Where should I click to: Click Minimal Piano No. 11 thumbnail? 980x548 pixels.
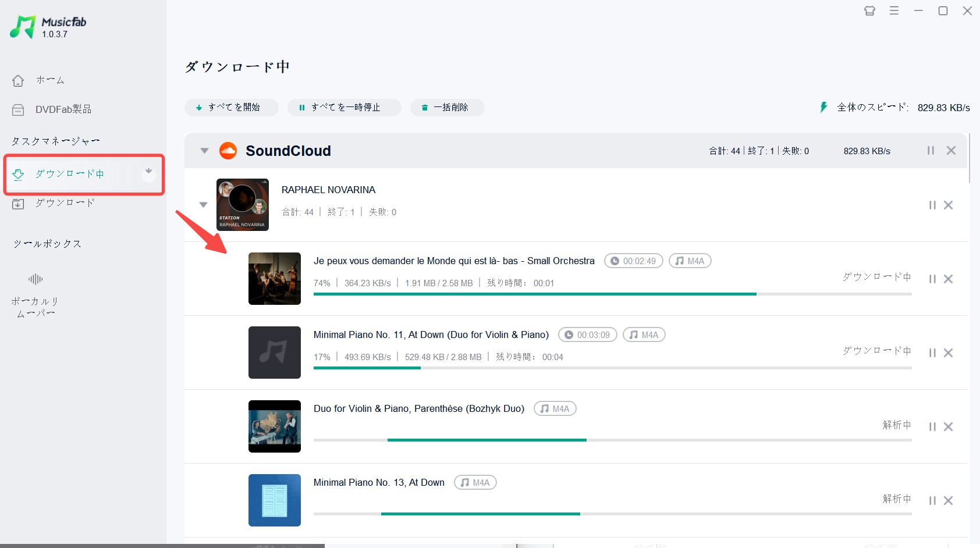pyautogui.click(x=275, y=353)
